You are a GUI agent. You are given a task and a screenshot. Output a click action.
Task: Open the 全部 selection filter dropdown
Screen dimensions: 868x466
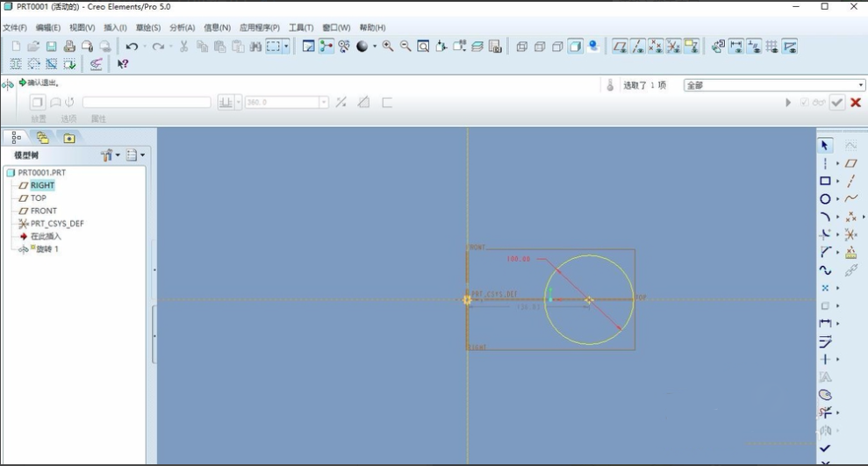tap(861, 85)
